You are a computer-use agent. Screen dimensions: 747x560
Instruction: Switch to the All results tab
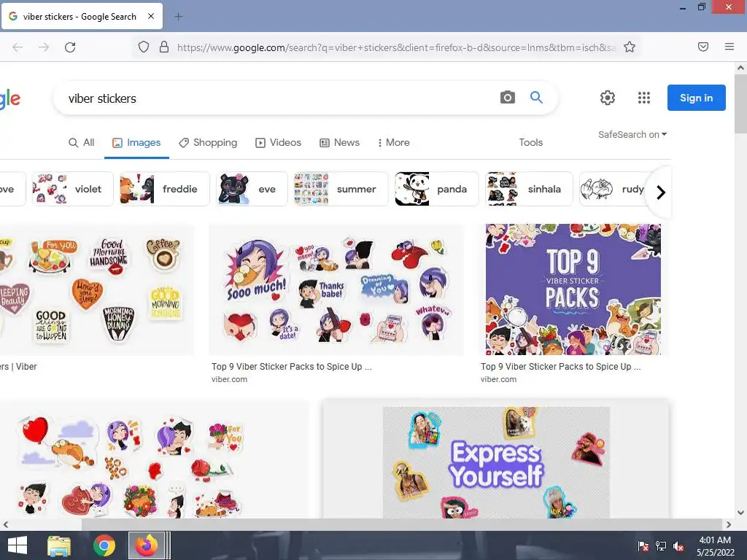(x=82, y=142)
